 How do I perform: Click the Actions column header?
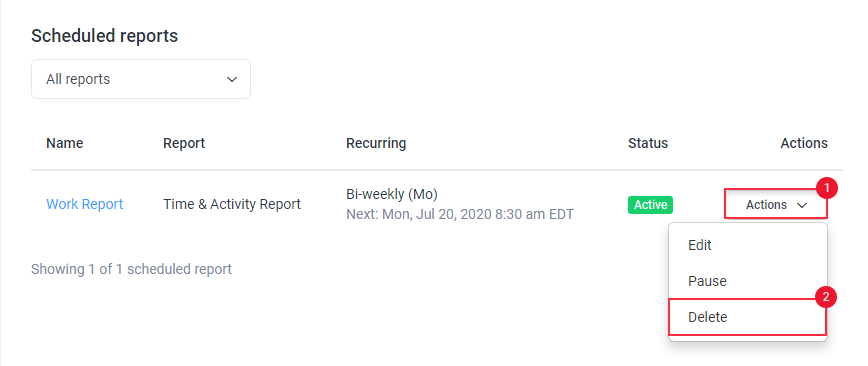[804, 143]
